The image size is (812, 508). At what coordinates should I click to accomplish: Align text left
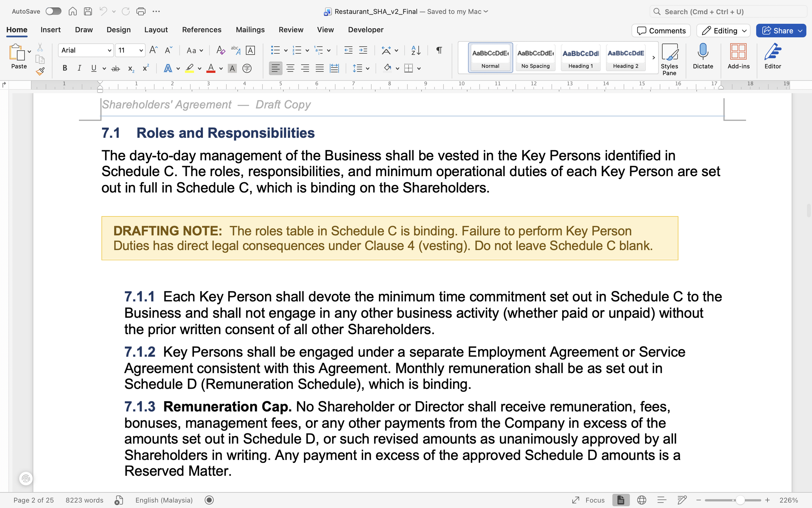point(275,69)
